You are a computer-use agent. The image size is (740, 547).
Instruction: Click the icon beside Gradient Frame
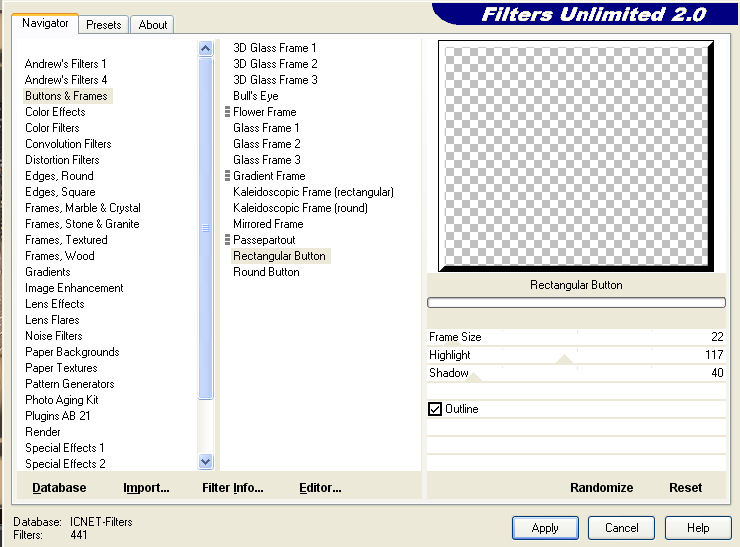228,176
